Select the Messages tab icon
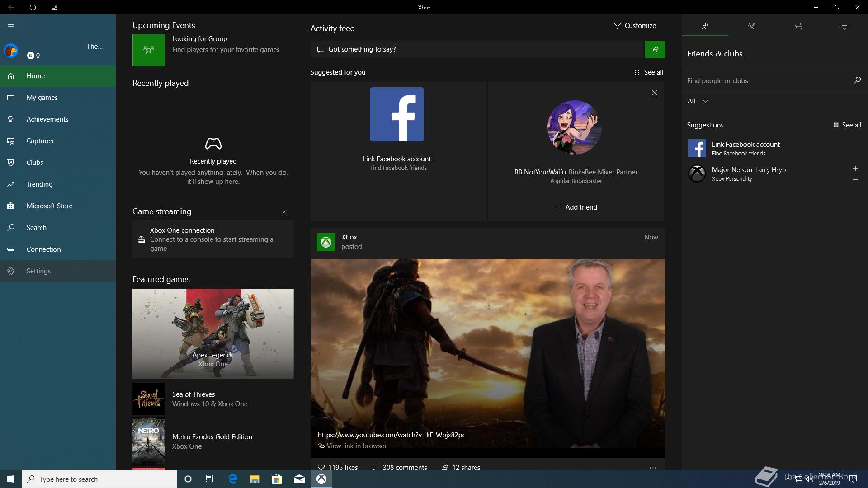This screenshot has width=868, height=488. coord(798,26)
